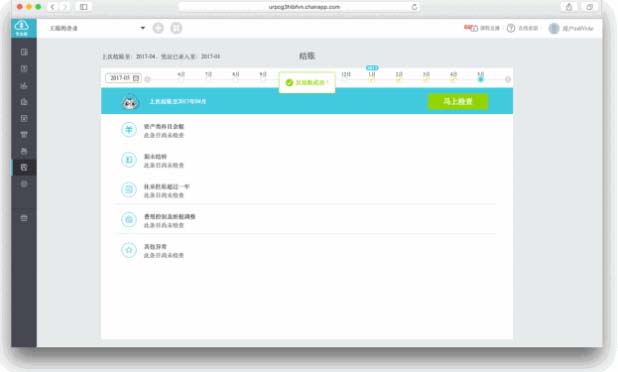Click the Safari share button
This screenshot has width=618, height=372.
coord(569,7)
